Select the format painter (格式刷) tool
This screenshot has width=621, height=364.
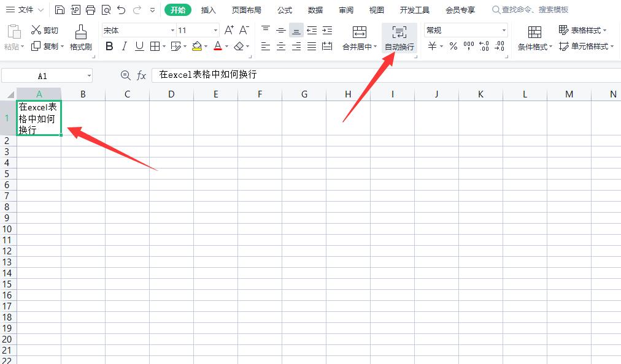(x=80, y=37)
